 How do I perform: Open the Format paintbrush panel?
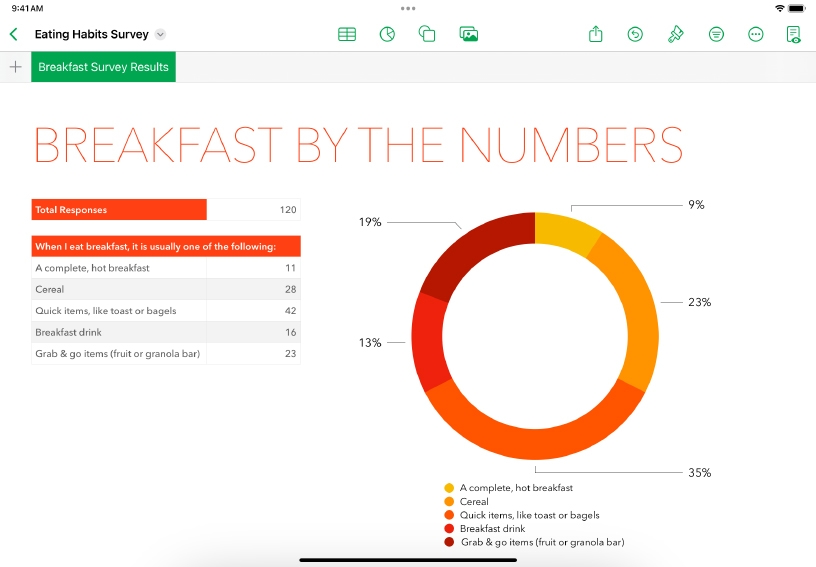[x=676, y=34]
